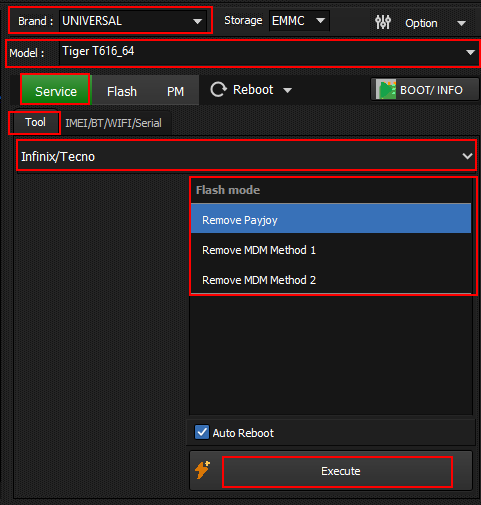Expand the Reboot dropdown arrow

coord(287,90)
